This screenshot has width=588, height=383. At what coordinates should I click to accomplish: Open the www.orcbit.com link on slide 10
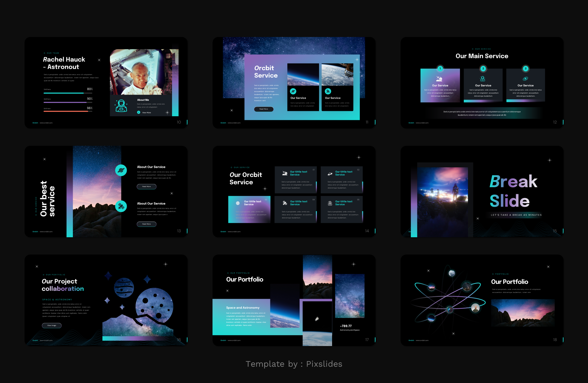pyautogui.click(x=46, y=123)
